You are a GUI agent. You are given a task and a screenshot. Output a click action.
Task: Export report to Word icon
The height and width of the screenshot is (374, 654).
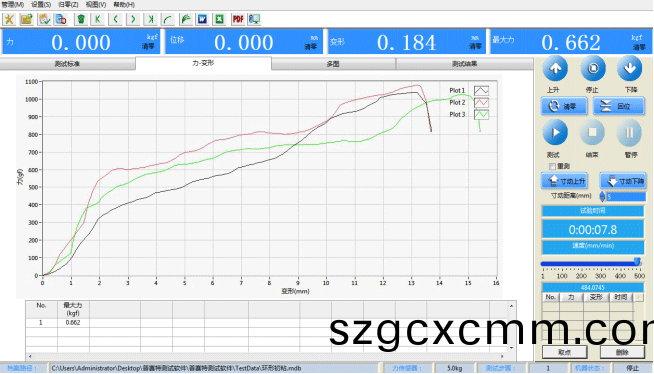click(x=203, y=19)
